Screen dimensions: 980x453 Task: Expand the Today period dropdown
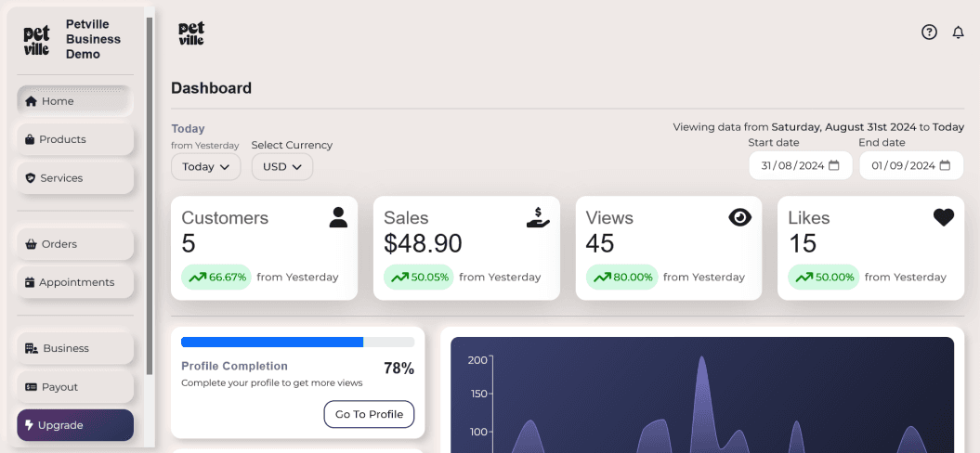(x=205, y=167)
